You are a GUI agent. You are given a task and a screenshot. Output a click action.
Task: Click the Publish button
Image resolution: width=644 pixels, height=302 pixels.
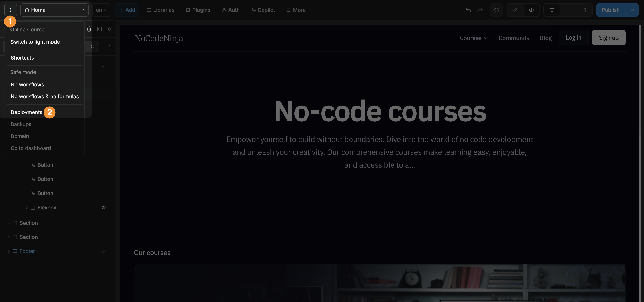[x=611, y=10]
